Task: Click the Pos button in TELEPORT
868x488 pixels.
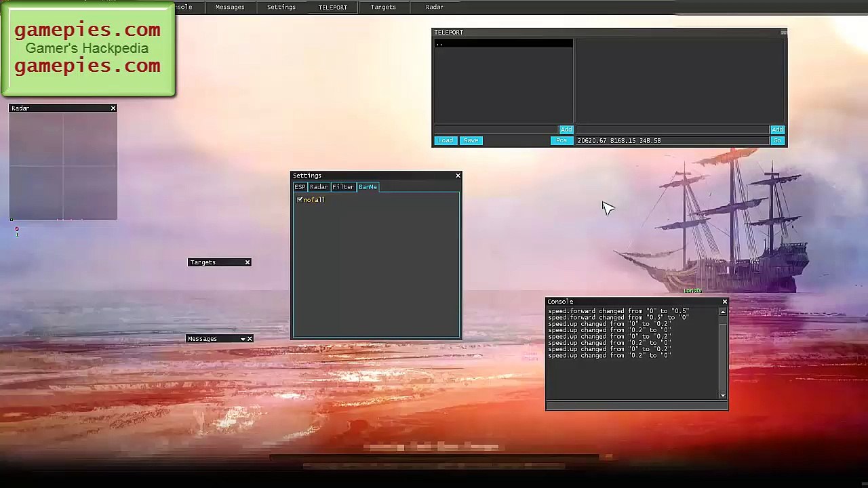Action: [x=561, y=140]
